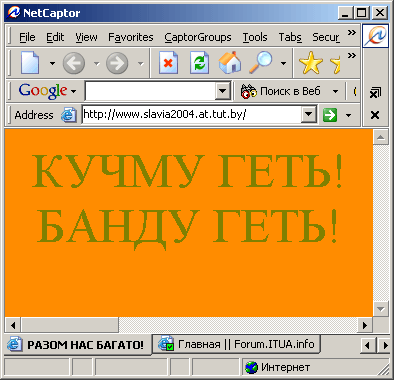The image size is (394, 380).
Task: Minimize the NetCaptor window
Action: coord(345,13)
